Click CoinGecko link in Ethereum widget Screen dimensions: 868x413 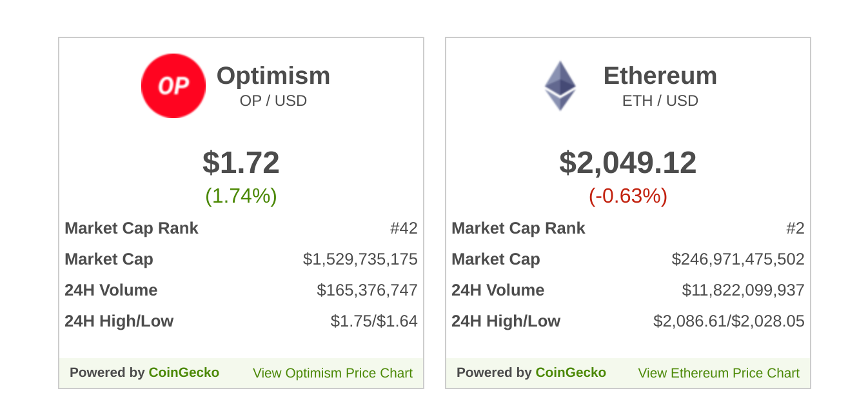tap(571, 372)
